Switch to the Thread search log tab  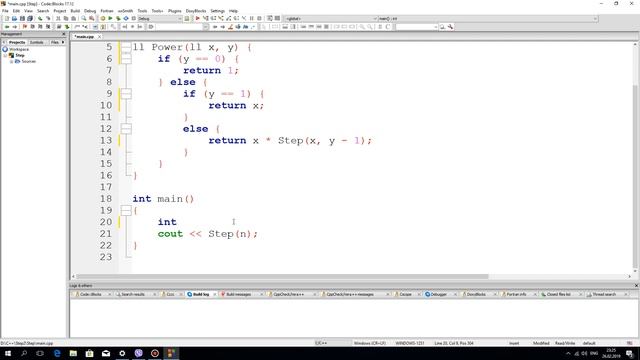[x=604, y=294]
